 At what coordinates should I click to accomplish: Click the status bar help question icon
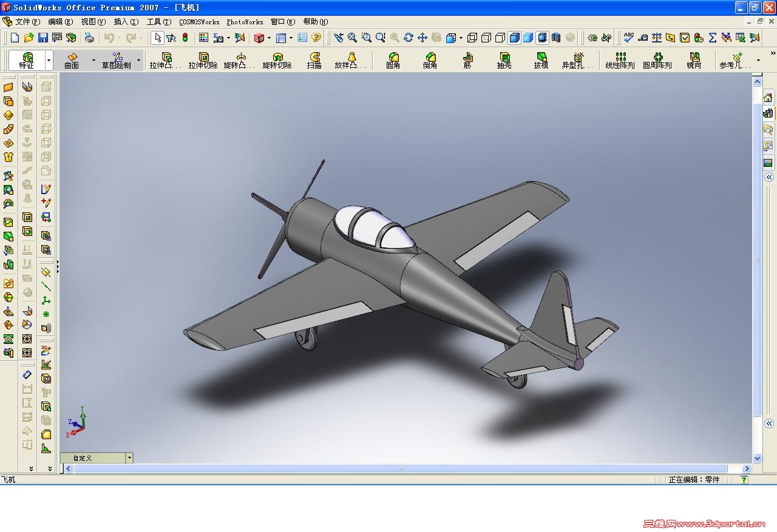coord(744,479)
